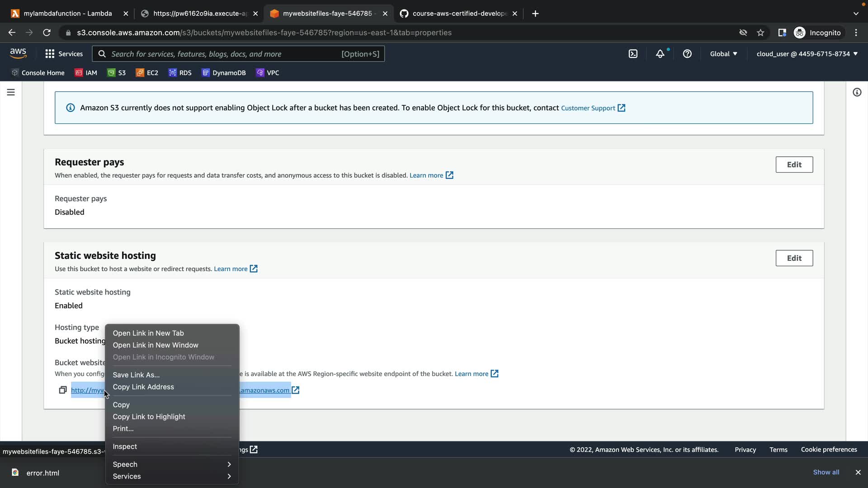Select Open Link in New Tab

(x=148, y=333)
